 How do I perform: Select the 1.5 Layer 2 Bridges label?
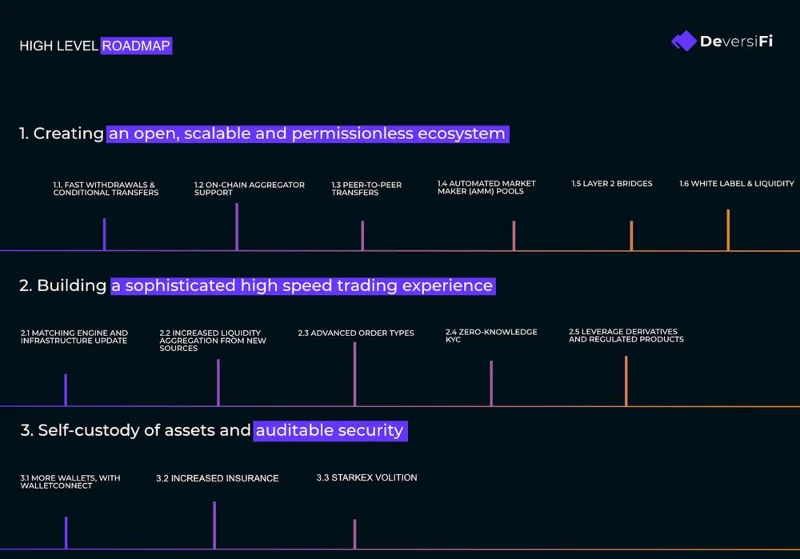point(612,184)
